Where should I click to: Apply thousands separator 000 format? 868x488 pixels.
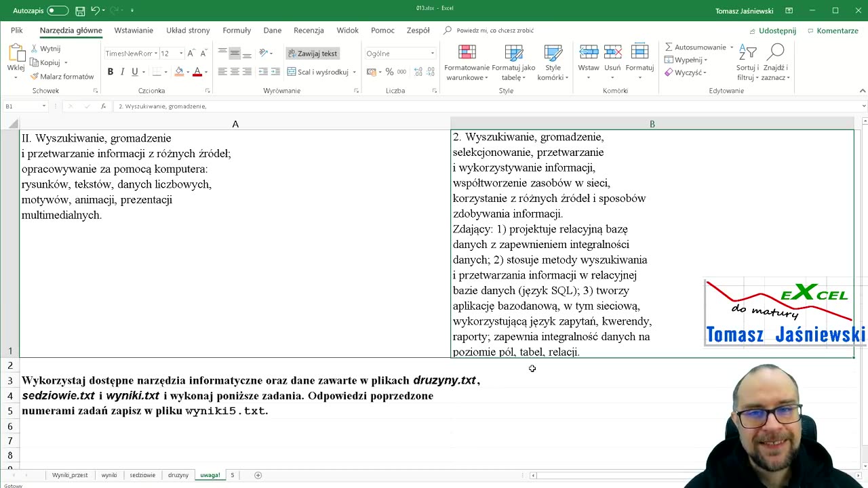[x=401, y=72]
